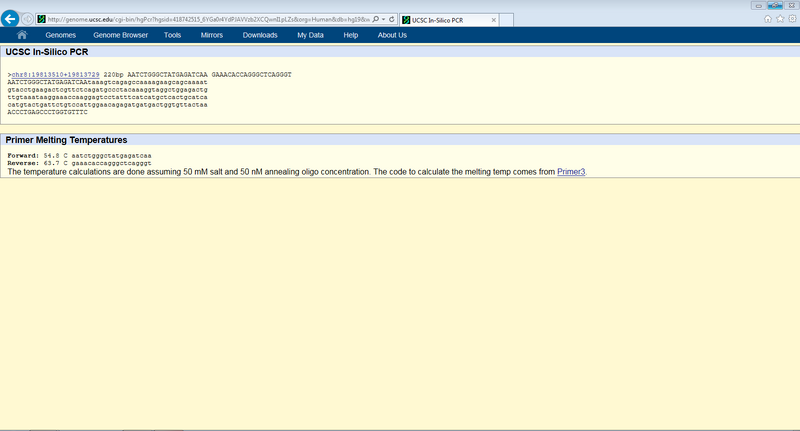
Task: Expand the address bar autocomplete dropdown arrow
Action: (382, 19)
